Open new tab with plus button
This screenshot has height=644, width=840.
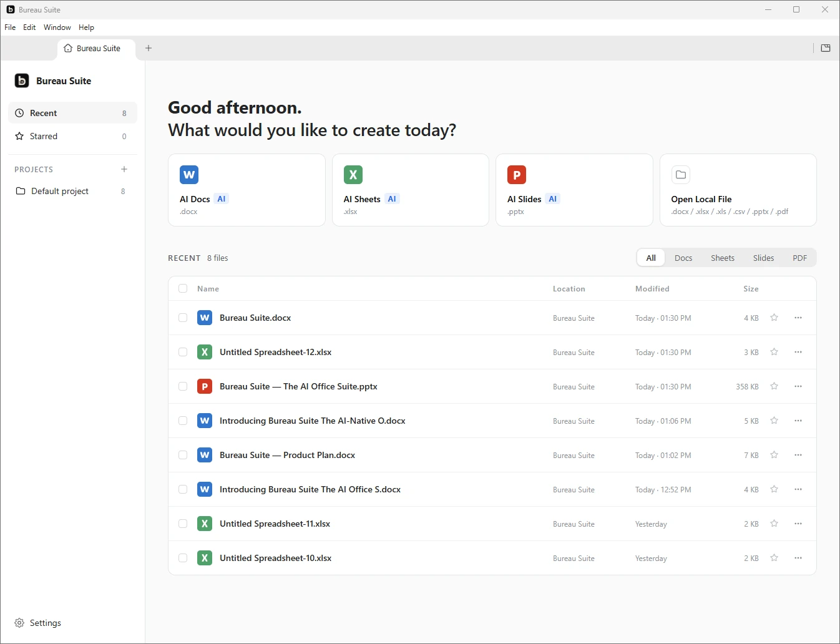(149, 48)
